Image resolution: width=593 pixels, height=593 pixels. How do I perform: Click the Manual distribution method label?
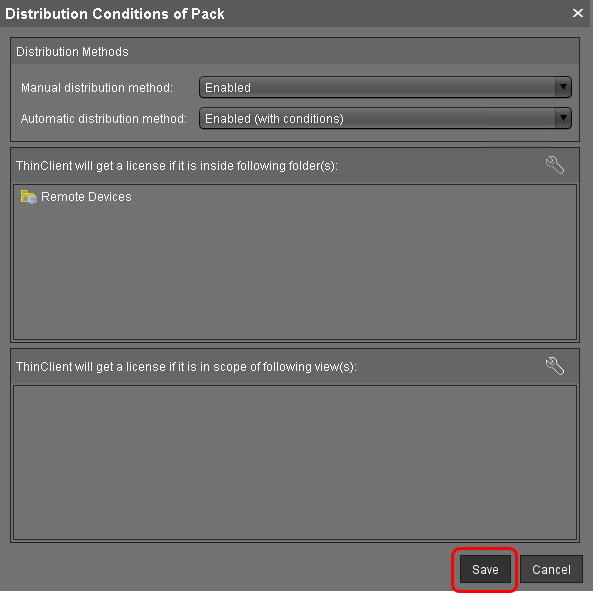97,88
